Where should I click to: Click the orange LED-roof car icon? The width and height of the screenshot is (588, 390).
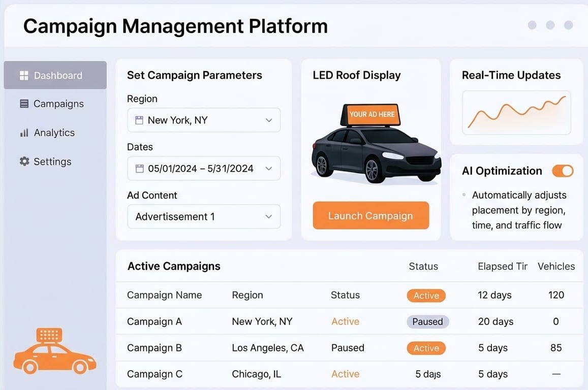(54, 350)
